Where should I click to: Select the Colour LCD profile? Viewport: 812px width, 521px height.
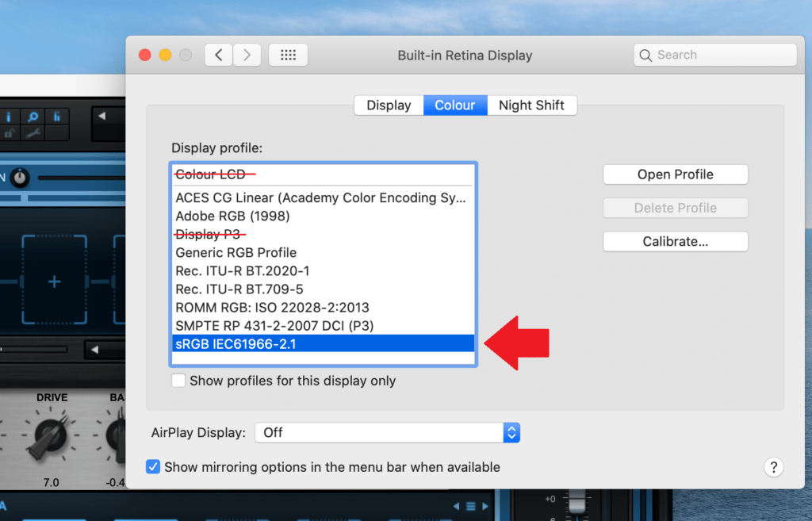[324, 174]
